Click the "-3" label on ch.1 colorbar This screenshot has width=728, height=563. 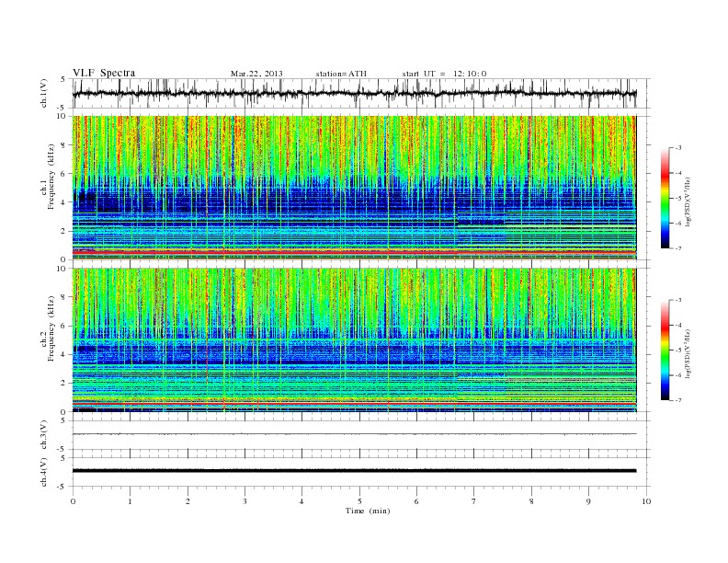(678, 148)
